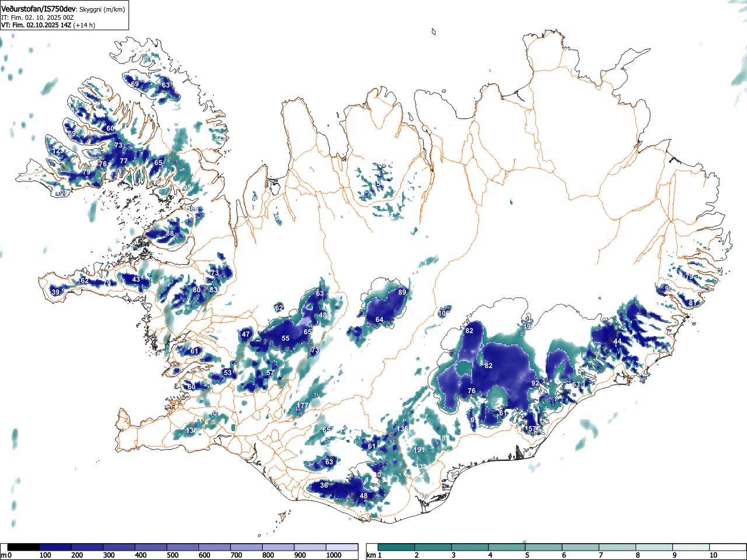Click the title 'Veðurstofan/IS750dev'
This screenshot has height=560, width=747.
(39, 9)
